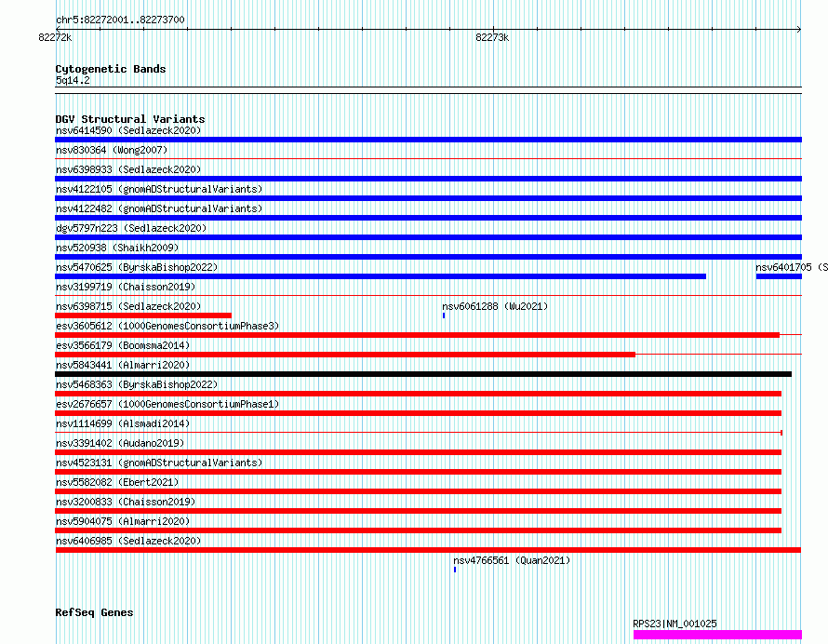Click the black nsv5843441 variant bar
The image size is (828, 644).
(x=423, y=374)
